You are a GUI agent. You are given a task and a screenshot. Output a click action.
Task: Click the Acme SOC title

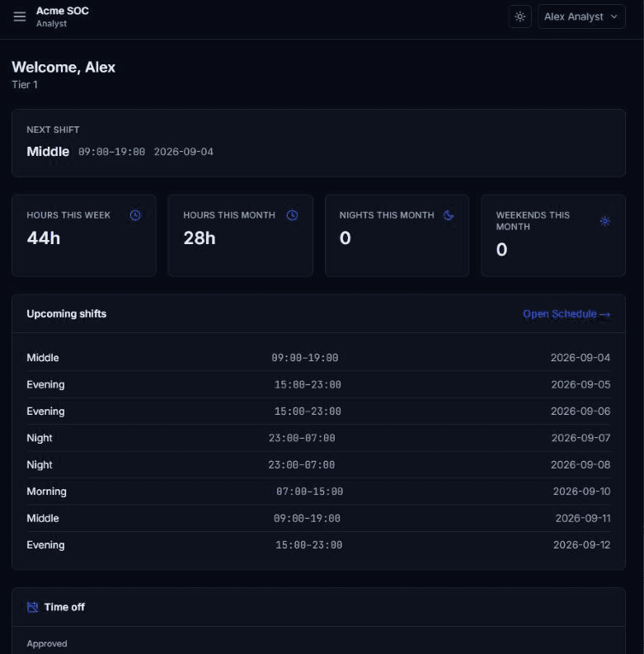click(x=63, y=11)
